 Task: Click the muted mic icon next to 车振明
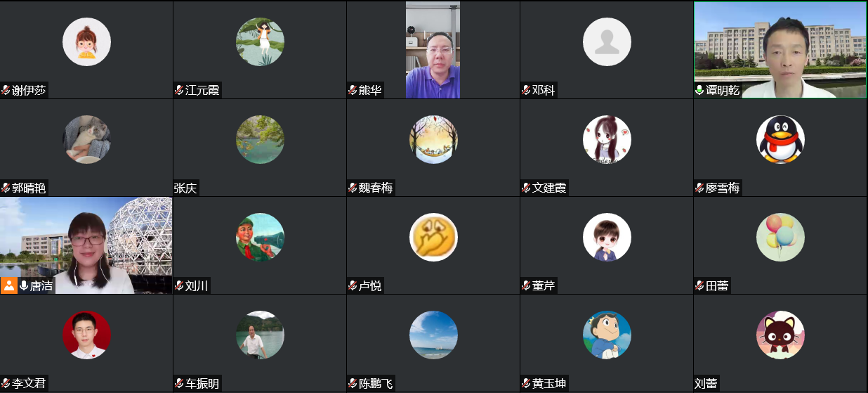point(179,383)
